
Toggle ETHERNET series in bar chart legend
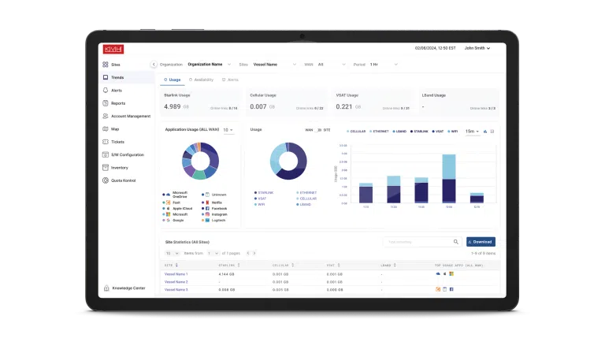pos(379,132)
